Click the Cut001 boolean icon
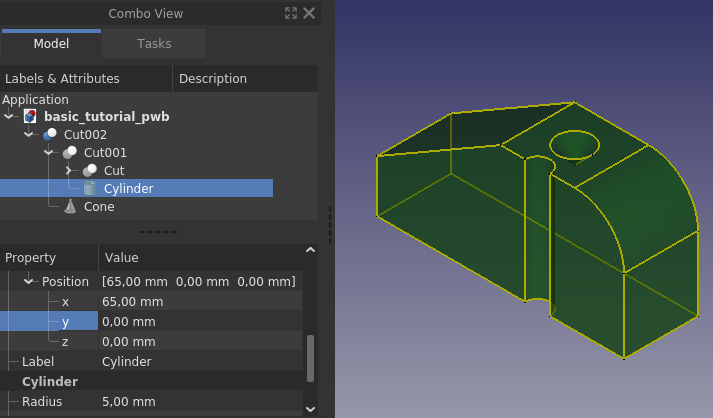Image resolution: width=713 pixels, height=418 pixels. (70, 152)
